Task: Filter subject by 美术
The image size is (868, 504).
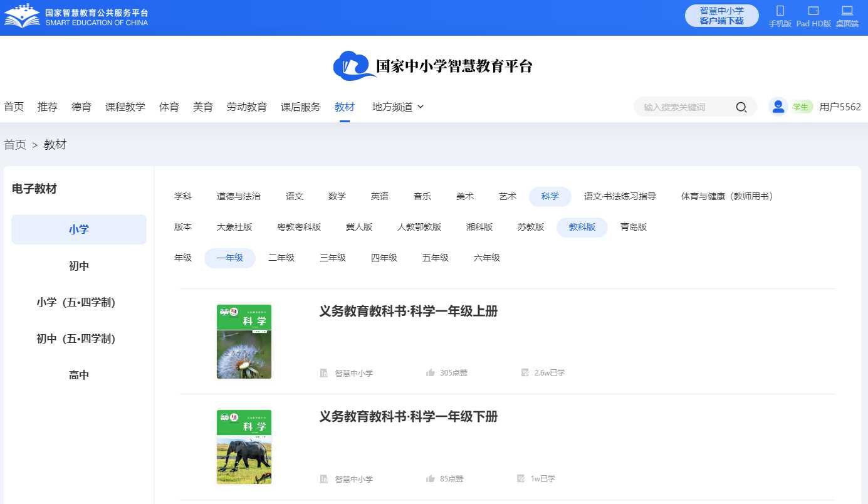Action: [465, 196]
